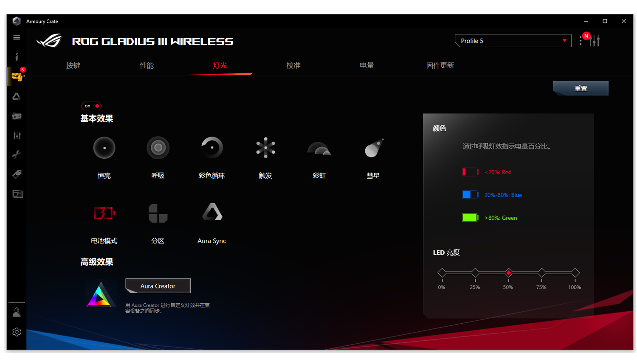Toggle the lighting on/off switch
The image size is (637, 364).
[91, 106]
